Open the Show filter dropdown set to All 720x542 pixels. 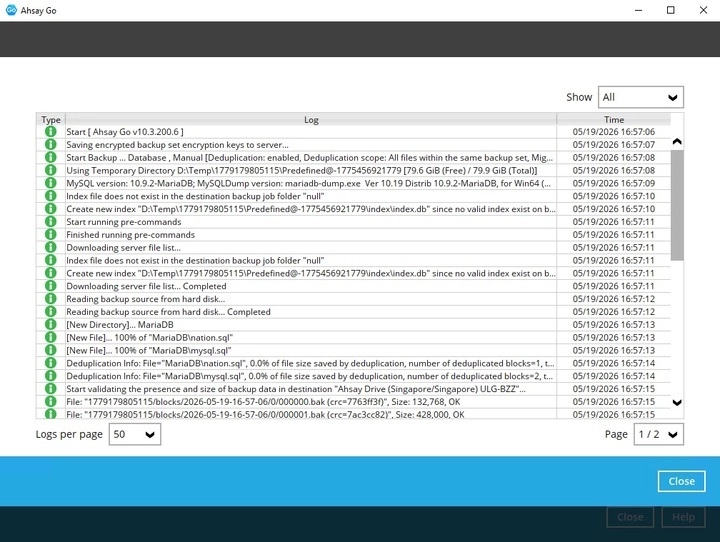(641, 97)
